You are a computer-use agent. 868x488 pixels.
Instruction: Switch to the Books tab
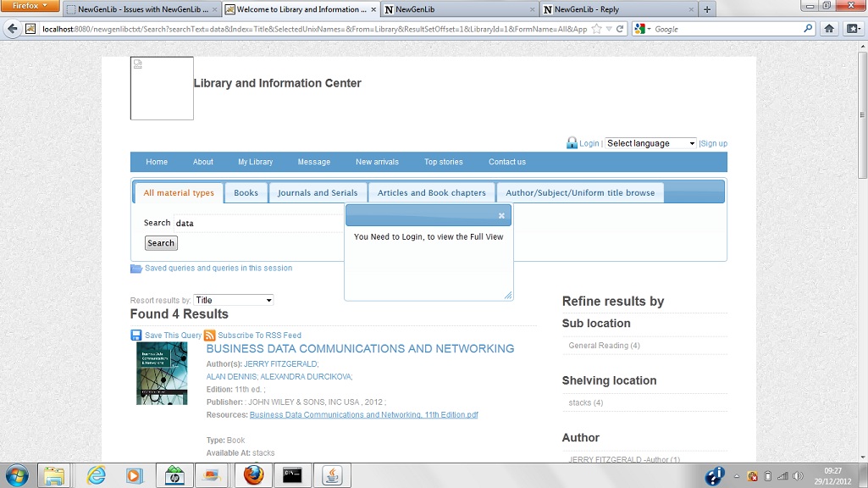tap(246, 193)
